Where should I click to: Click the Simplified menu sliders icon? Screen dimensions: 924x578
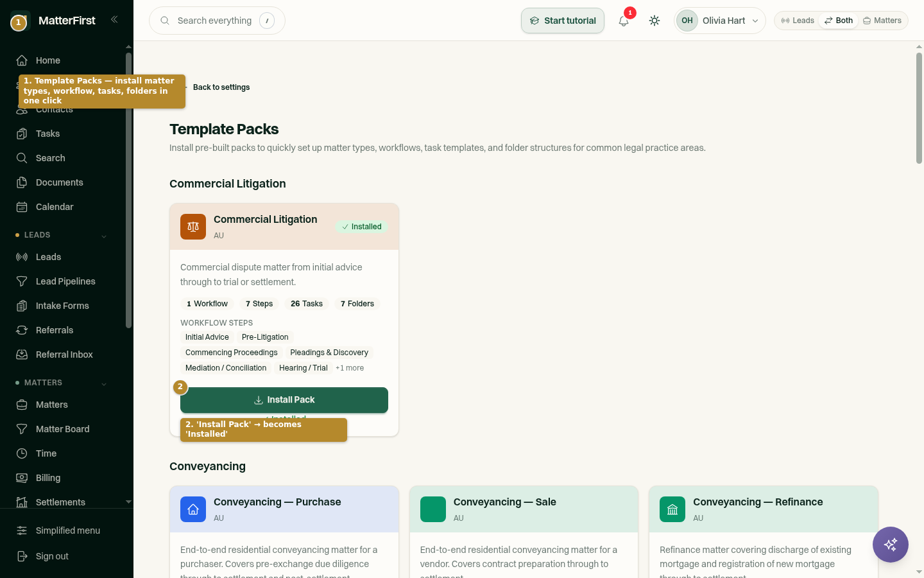(x=22, y=530)
